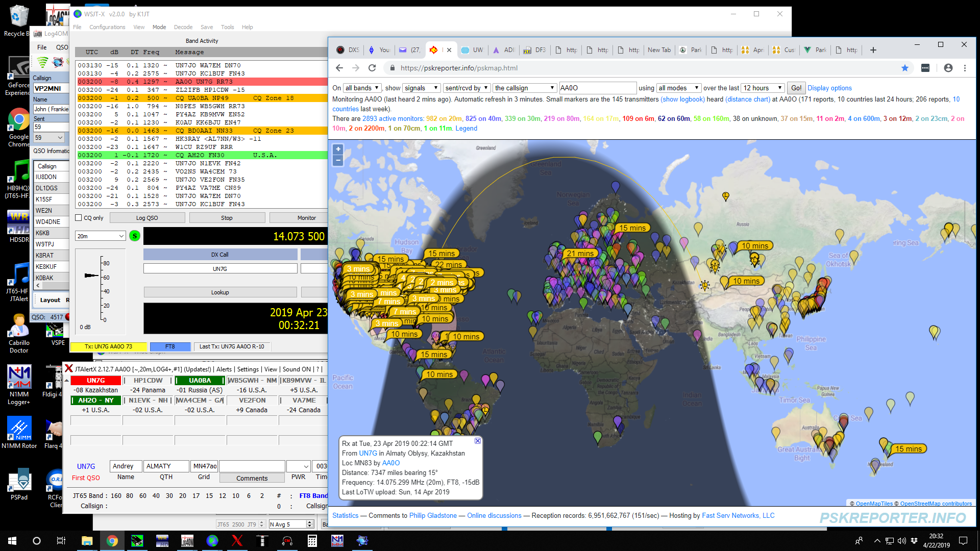
Task: Open Log4OM from the taskbar
Action: (187, 541)
